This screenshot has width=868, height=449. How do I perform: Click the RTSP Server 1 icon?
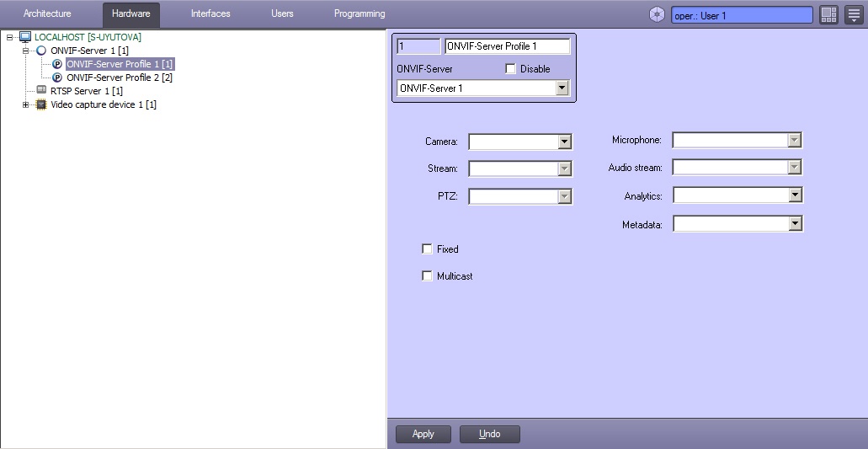coord(42,91)
